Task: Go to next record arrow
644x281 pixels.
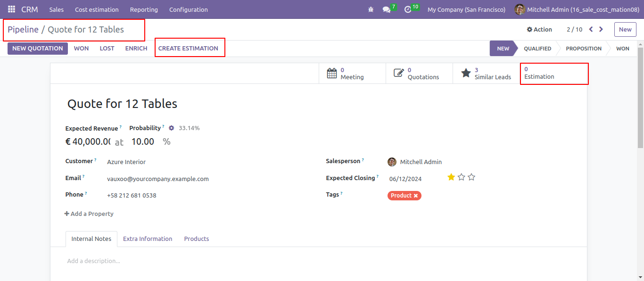Action: (601, 29)
